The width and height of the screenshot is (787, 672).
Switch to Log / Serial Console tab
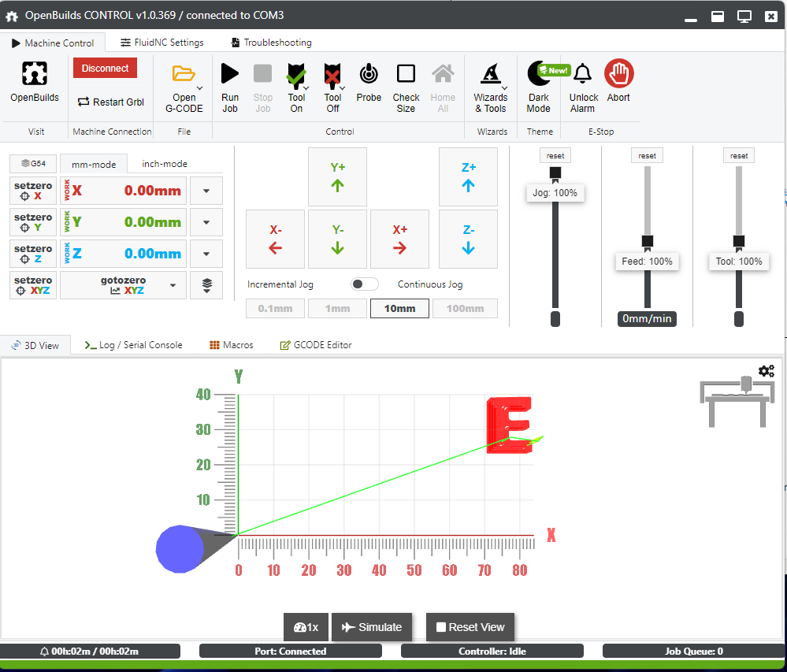[133, 345]
